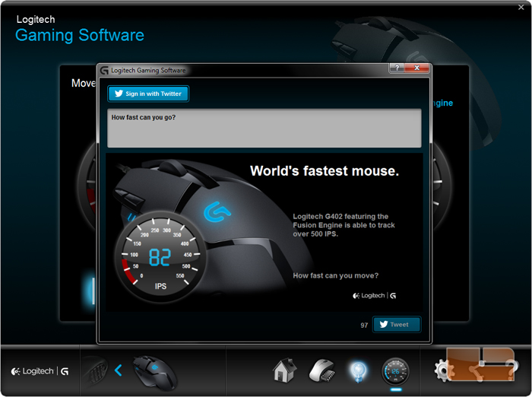Screen dimensions: 532x397
Task: Close the Twitter share dialog
Action: 416,69
